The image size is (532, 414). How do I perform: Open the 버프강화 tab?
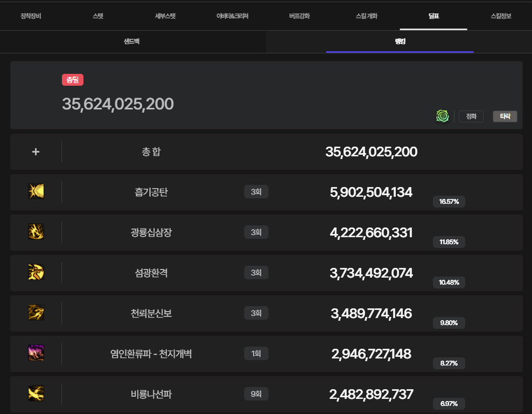(299, 16)
